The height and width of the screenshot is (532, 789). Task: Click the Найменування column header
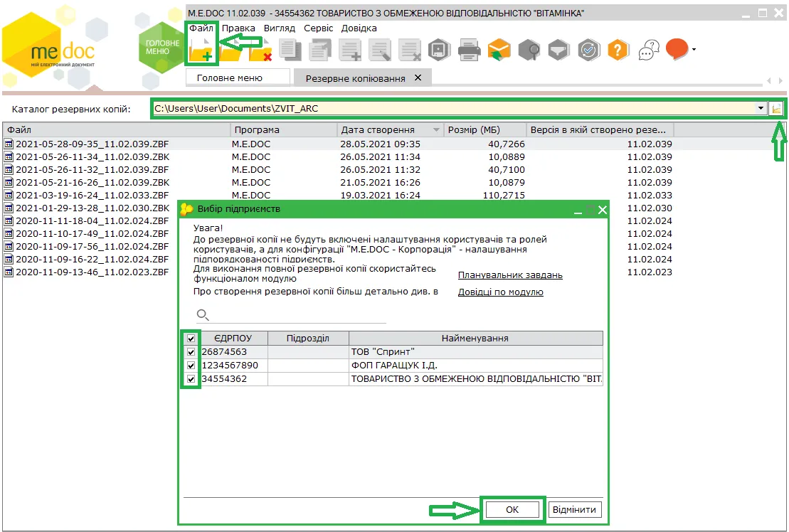(475, 339)
